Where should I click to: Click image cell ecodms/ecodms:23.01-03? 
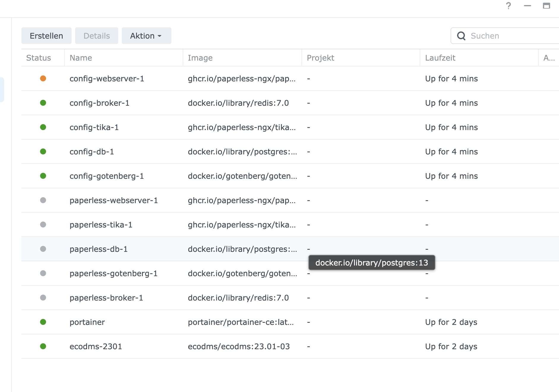point(239,347)
